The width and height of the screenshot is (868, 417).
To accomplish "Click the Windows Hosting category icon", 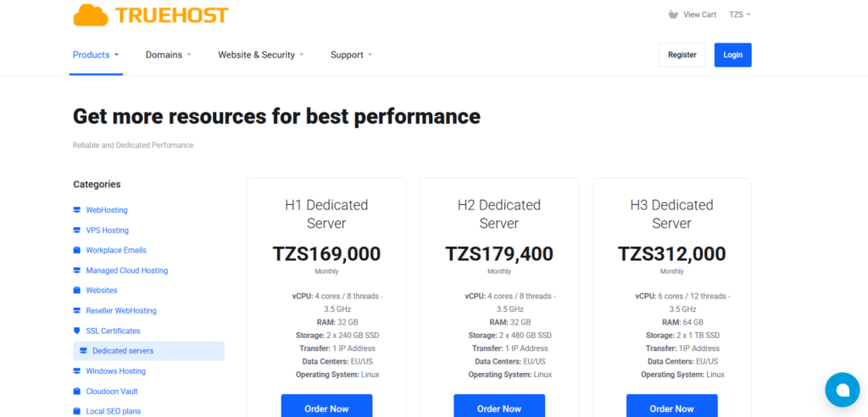I will 77,371.
